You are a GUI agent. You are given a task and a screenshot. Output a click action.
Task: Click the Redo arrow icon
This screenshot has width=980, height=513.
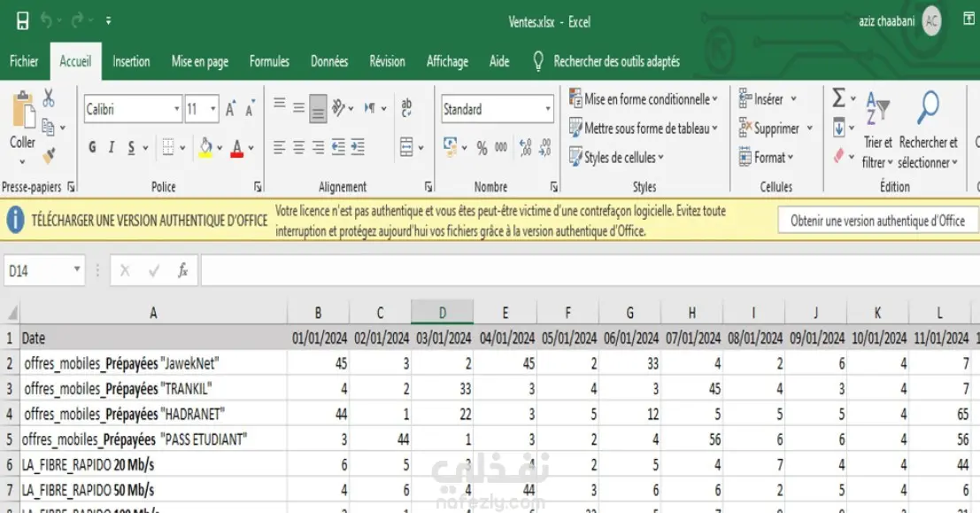[77, 20]
